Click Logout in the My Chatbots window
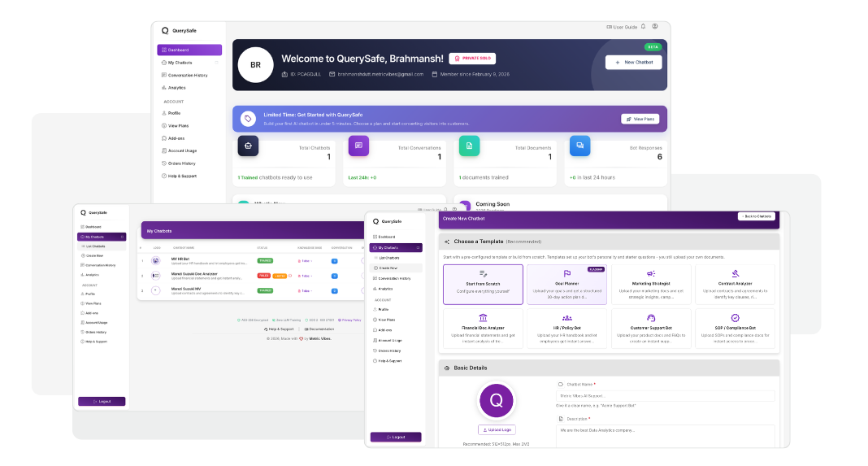This screenshot has height=466, width=868. point(102,401)
